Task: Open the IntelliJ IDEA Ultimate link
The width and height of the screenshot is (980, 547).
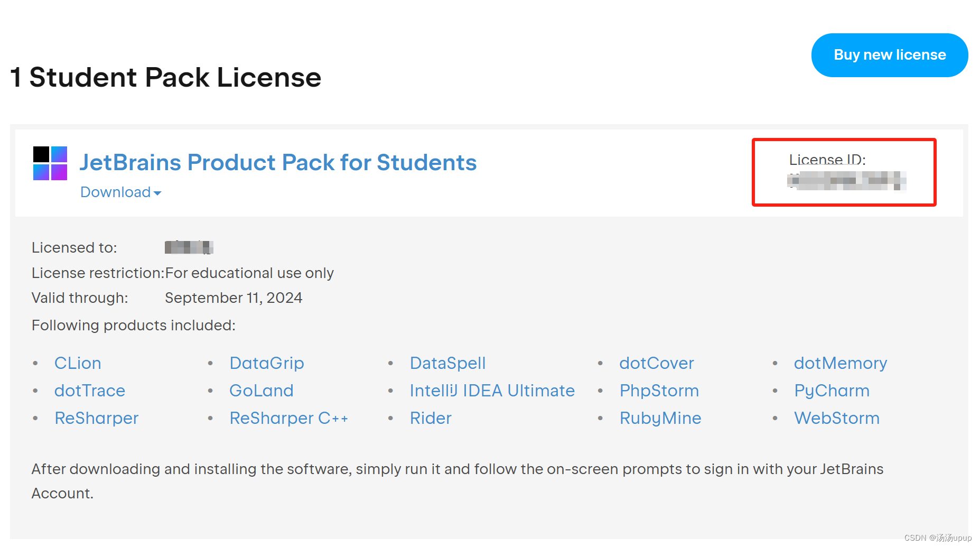Action: 492,391
